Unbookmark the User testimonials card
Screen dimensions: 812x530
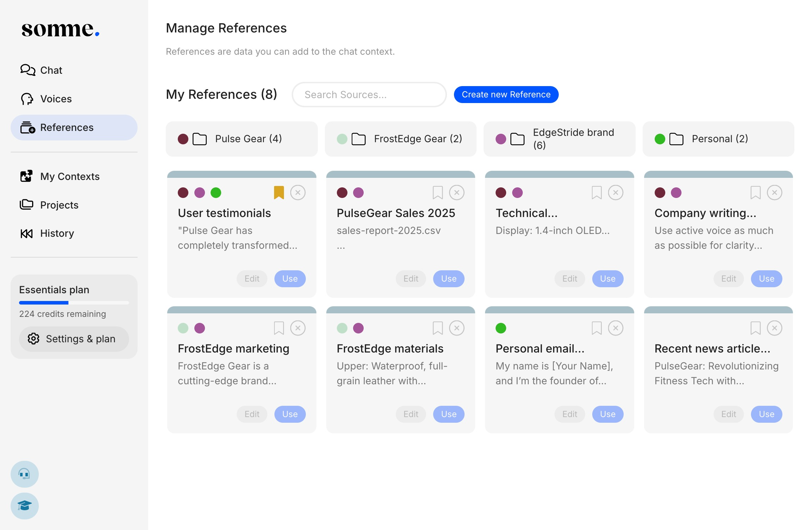click(279, 193)
